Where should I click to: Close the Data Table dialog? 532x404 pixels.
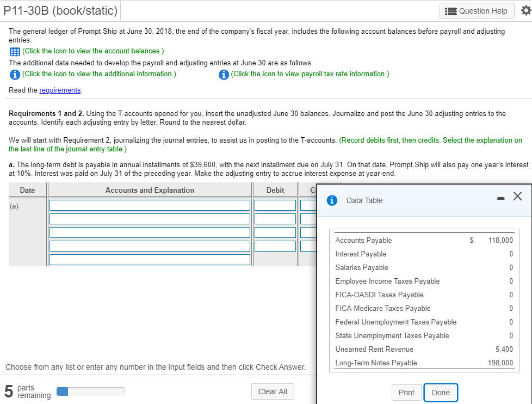[517, 196]
